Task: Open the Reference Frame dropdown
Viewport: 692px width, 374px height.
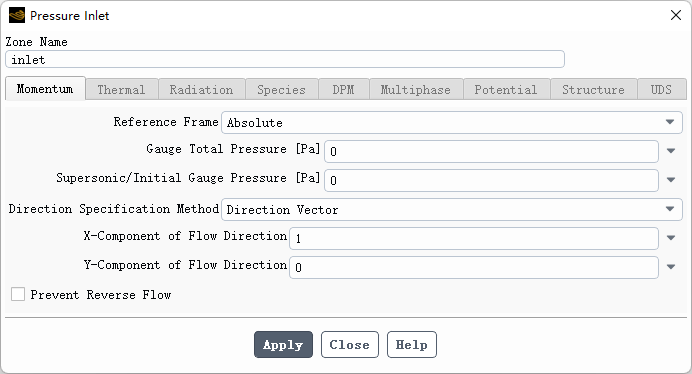Action: click(x=451, y=122)
